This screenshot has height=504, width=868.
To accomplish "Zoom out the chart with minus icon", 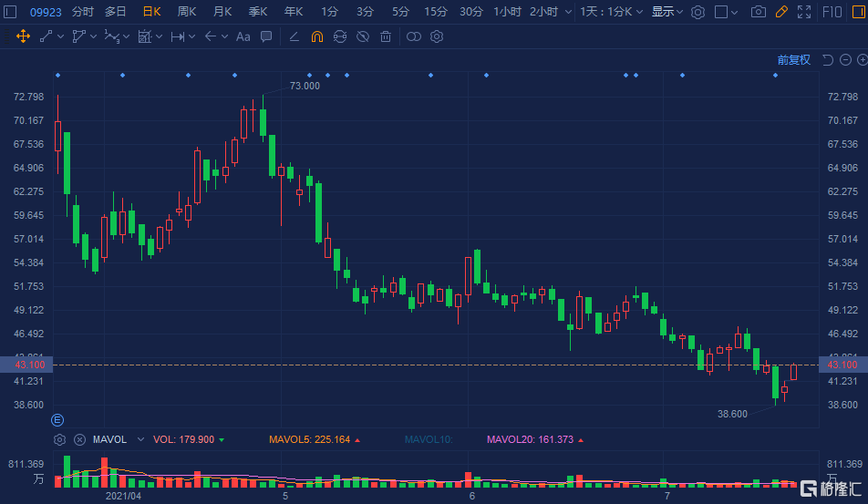I will pyautogui.click(x=845, y=60).
